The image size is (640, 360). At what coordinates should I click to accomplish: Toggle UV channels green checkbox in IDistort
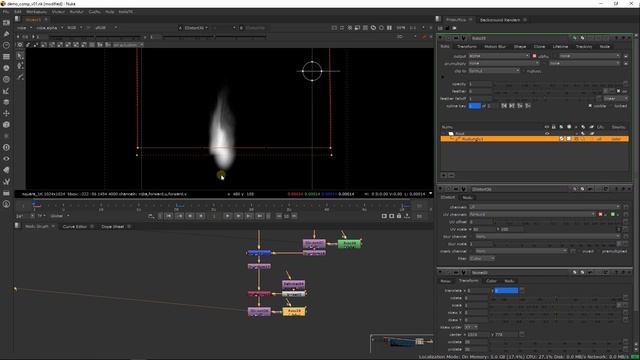pyautogui.click(x=613, y=214)
